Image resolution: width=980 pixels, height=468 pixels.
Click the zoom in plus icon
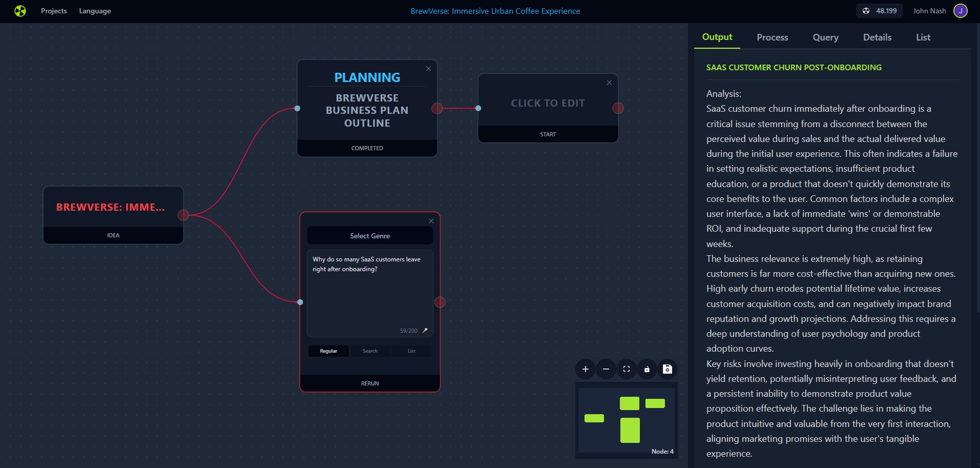585,369
